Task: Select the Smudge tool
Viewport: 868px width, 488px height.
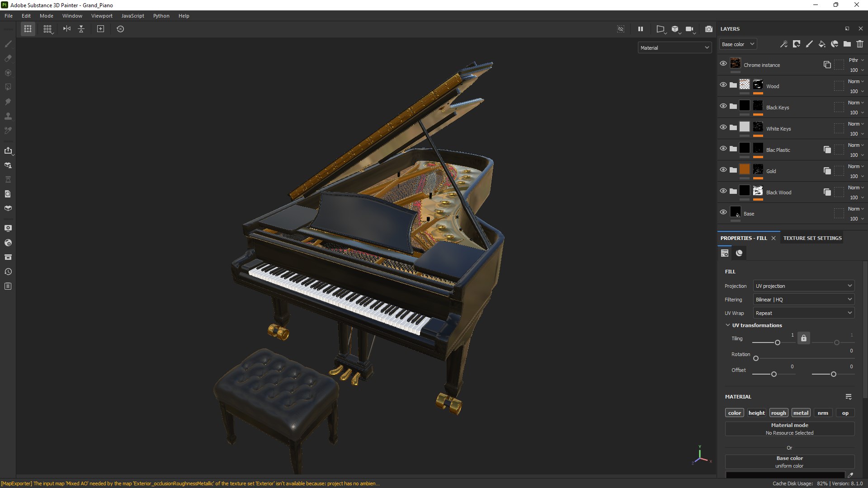Action: 8,102
